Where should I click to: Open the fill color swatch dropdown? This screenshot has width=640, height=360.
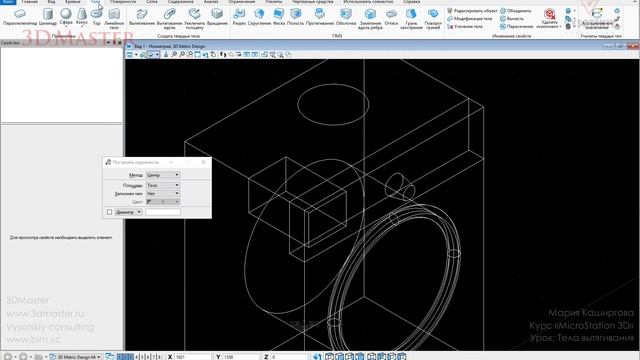(163, 202)
